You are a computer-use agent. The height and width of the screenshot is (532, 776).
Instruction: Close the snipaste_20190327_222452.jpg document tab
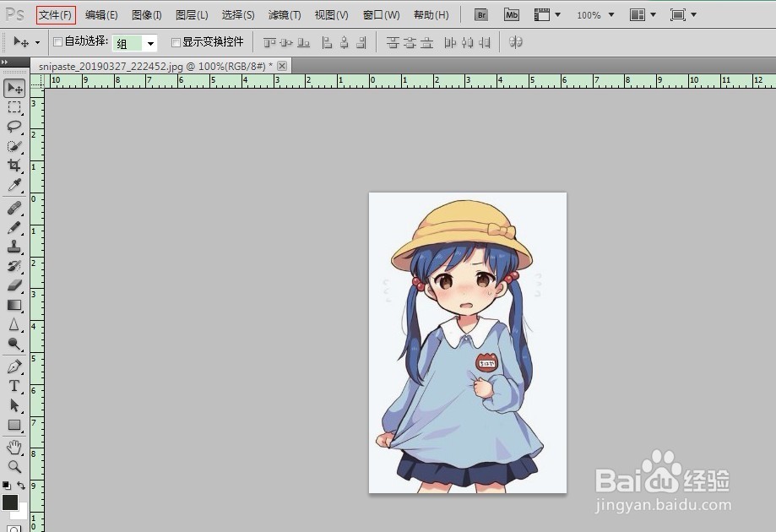(x=282, y=66)
